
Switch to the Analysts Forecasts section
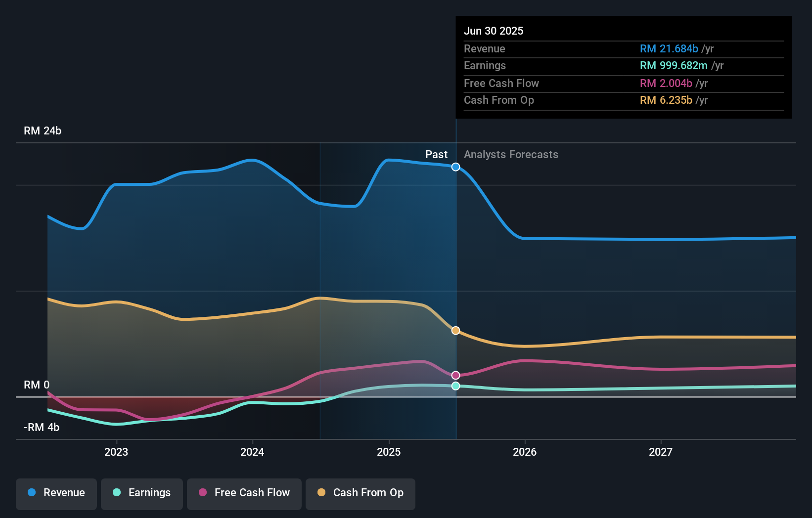coord(511,155)
